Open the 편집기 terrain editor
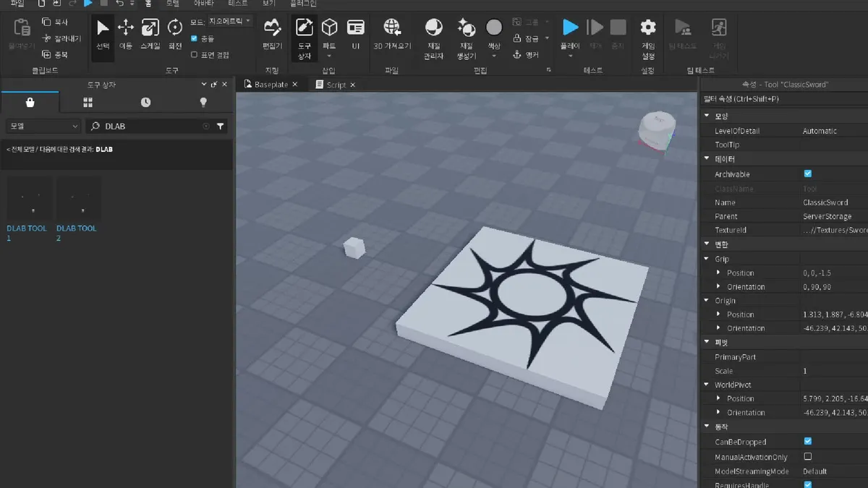The width and height of the screenshot is (868, 488). click(272, 35)
